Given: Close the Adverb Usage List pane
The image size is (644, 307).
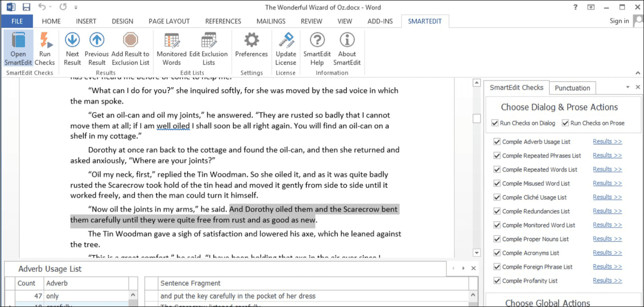Looking at the screenshot, I should click(x=473, y=268).
